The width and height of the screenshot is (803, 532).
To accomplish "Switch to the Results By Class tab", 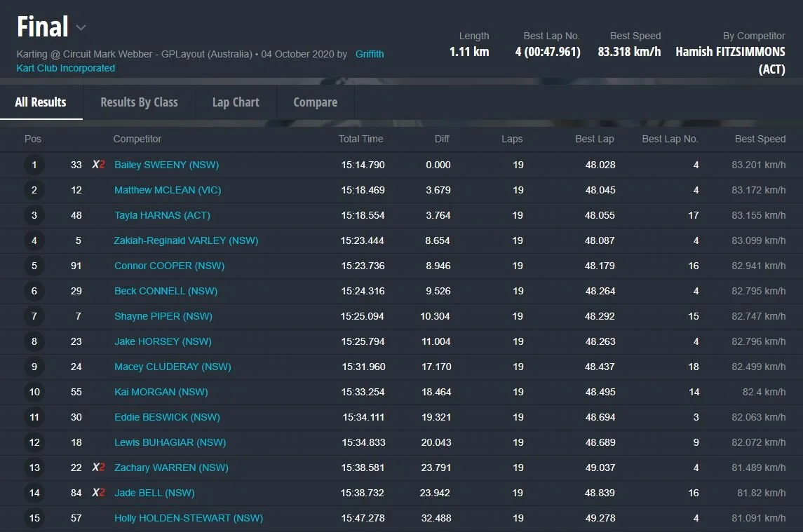I will click(x=140, y=102).
